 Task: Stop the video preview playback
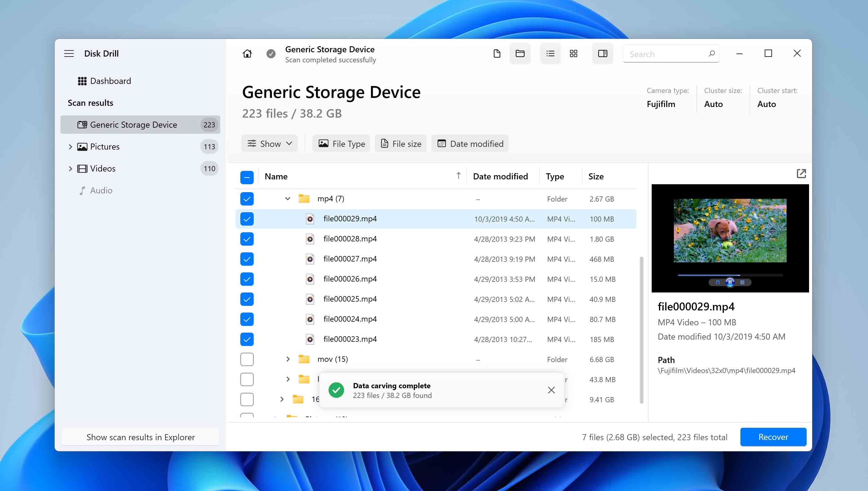tap(717, 282)
